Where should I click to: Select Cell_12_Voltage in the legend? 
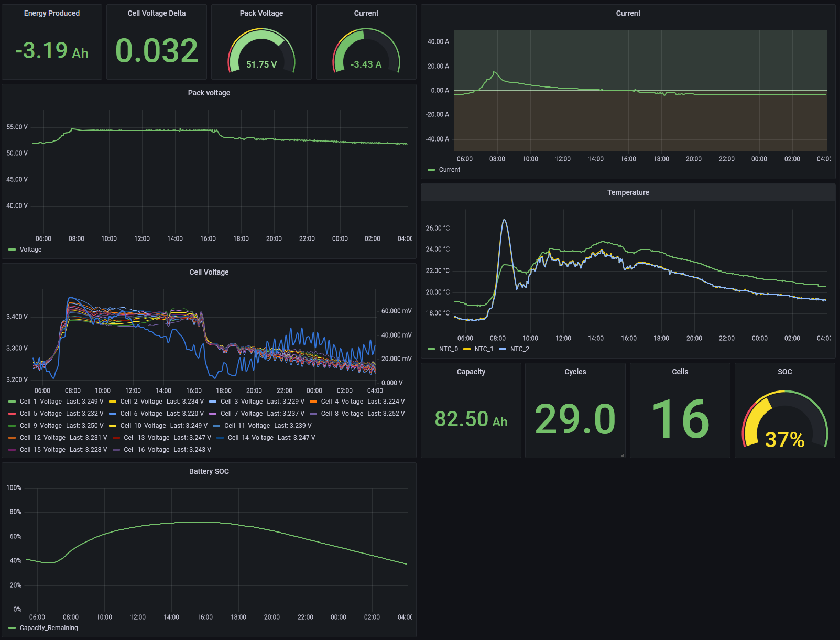pyautogui.click(x=43, y=438)
